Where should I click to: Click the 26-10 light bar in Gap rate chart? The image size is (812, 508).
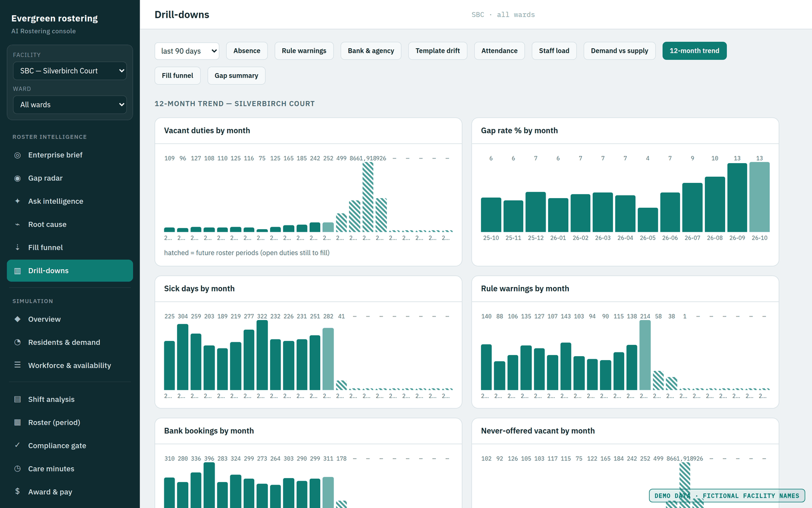point(759,197)
